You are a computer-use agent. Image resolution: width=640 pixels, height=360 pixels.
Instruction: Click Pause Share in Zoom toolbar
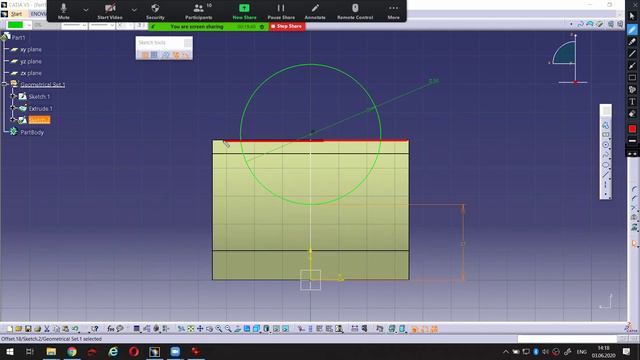tap(281, 11)
